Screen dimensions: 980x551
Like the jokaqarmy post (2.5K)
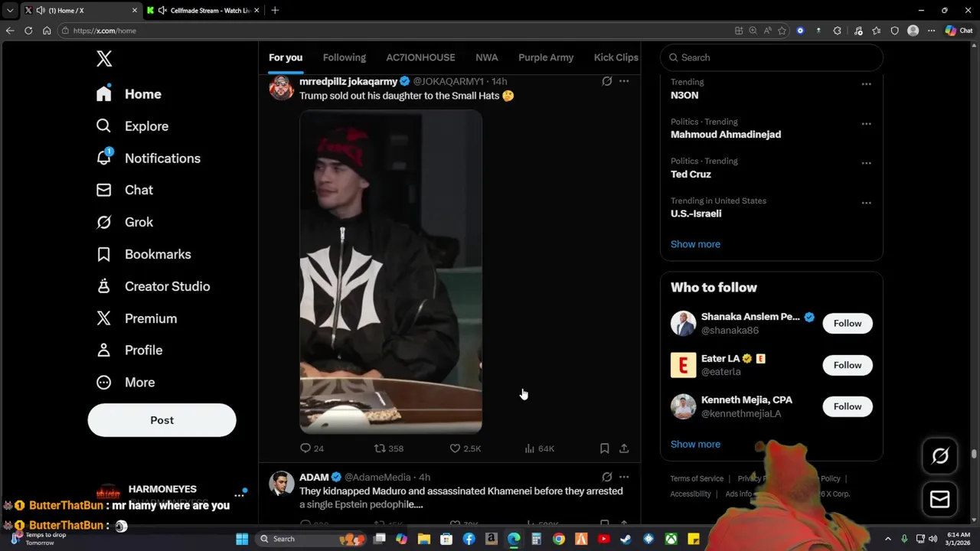click(465, 448)
